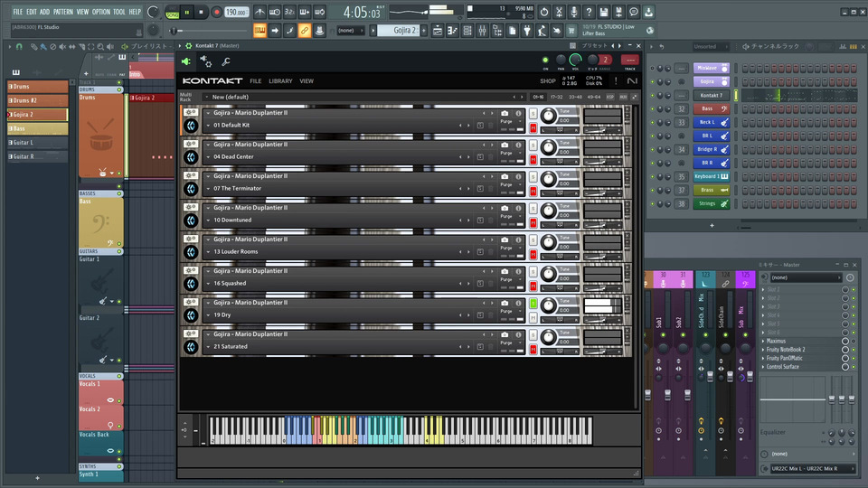This screenshot has width=868, height=488.
Task: Open the FILE menu in FL Studio
Action: (18, 12)
